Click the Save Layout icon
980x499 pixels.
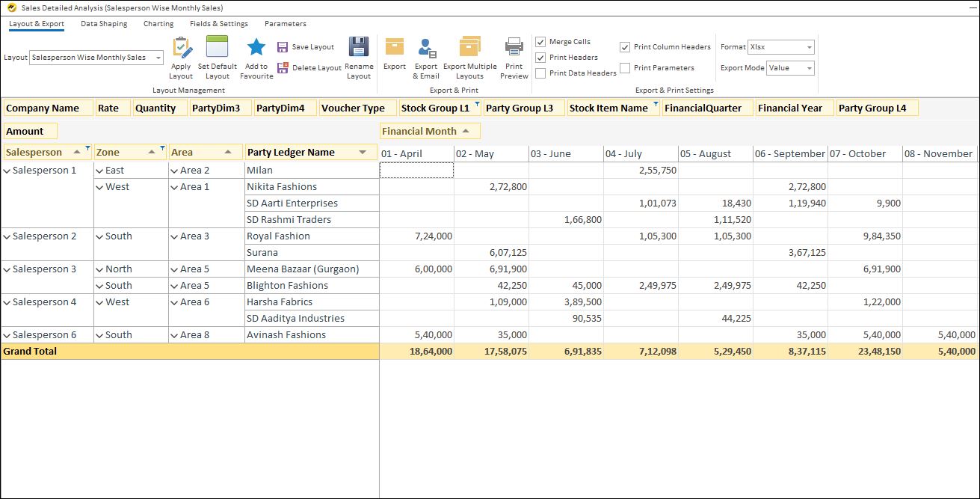tap(284, 46)
